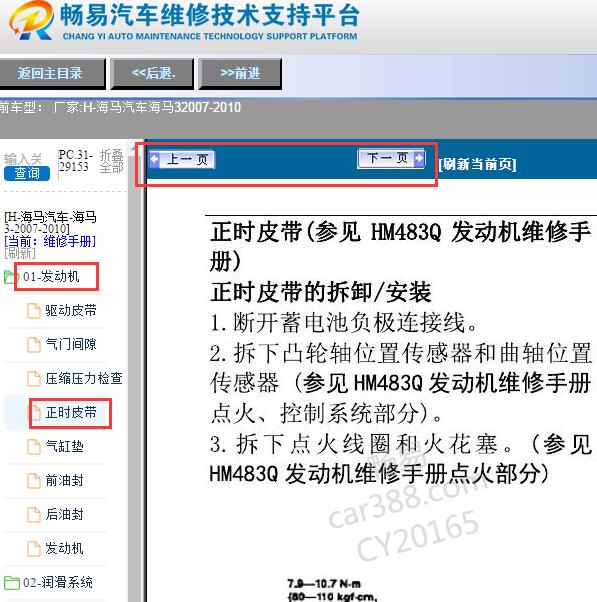
Task: Go forward with >>前进 button
Action: tap(240, 73)
